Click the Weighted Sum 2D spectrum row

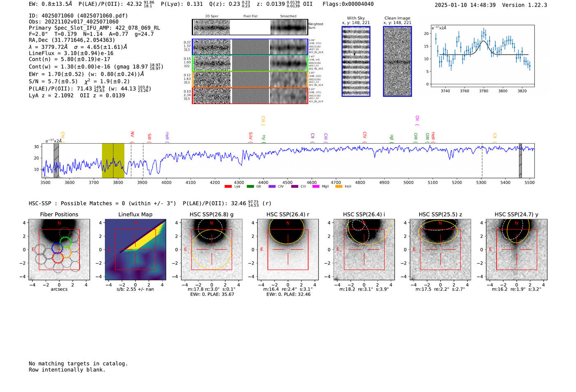pyautogui.click(x=250, y=27)
